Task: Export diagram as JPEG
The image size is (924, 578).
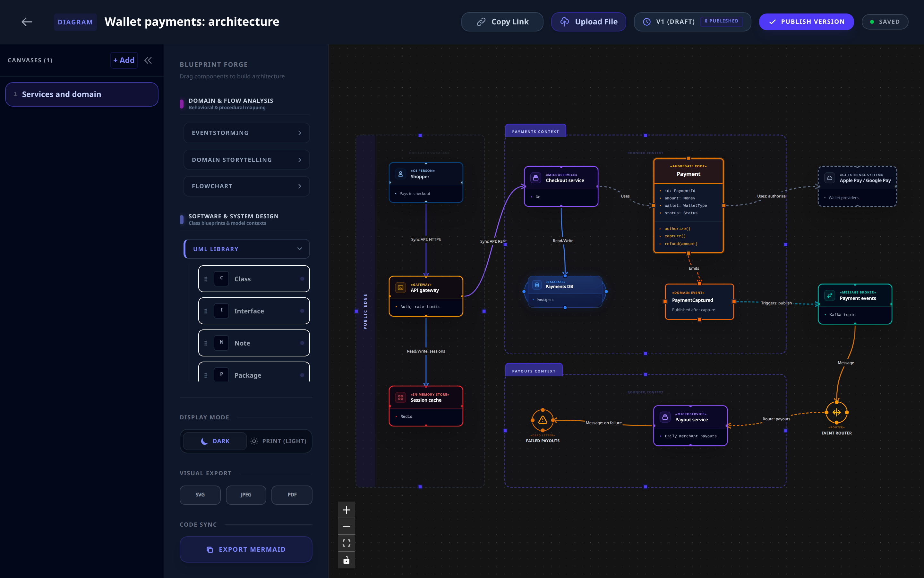Action: click(x=246, y=495)
